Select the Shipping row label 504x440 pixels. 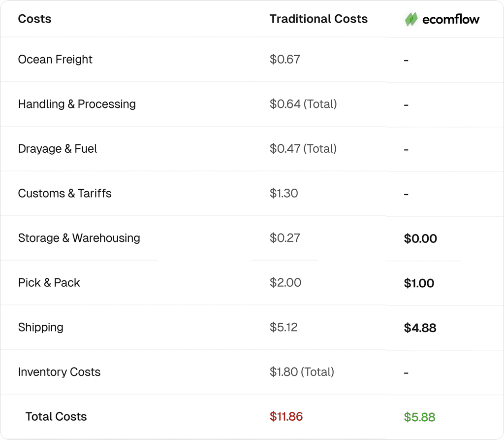pos(40,327)
